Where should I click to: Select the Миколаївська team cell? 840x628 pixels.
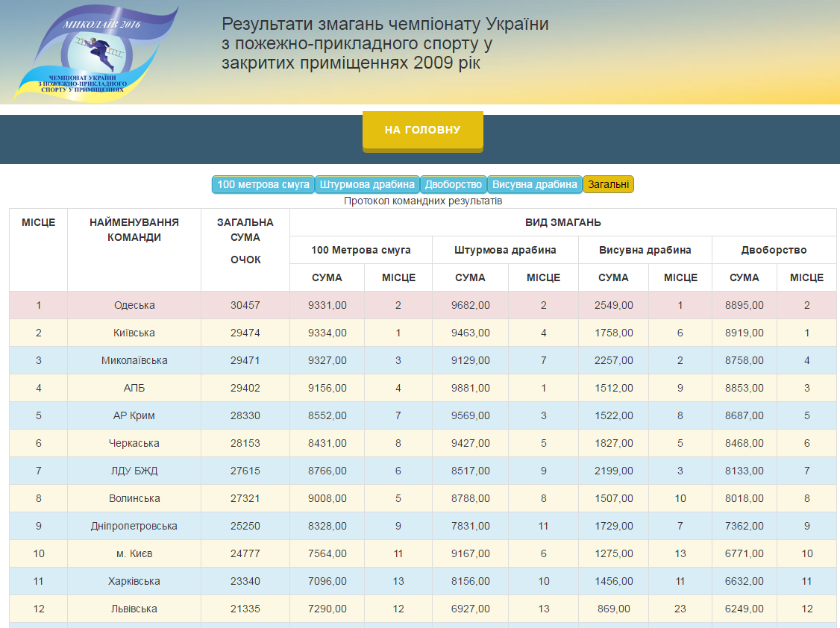tap(134, 360)
